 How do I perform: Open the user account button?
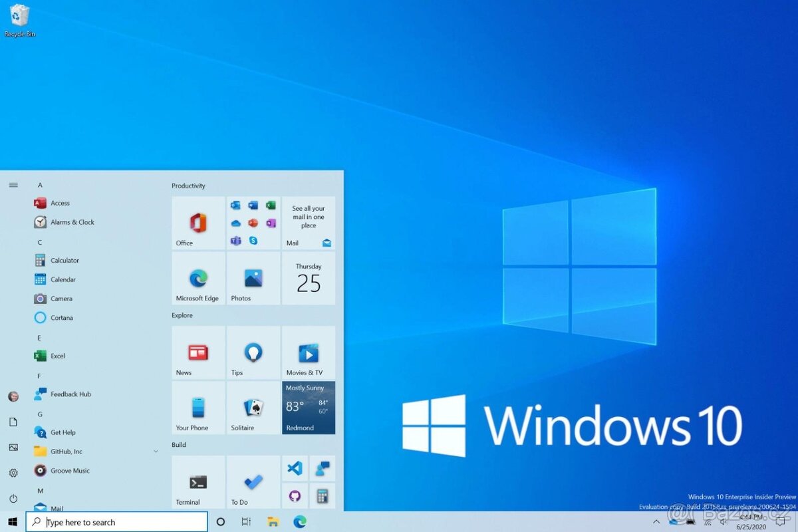point(13,396)
